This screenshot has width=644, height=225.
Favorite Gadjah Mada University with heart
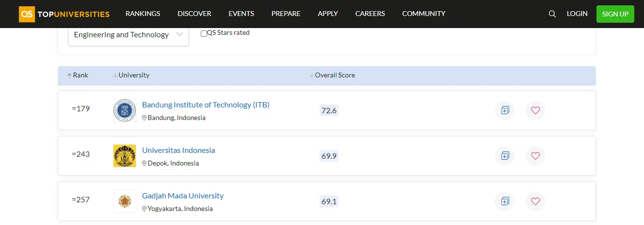tap(535, 201)
